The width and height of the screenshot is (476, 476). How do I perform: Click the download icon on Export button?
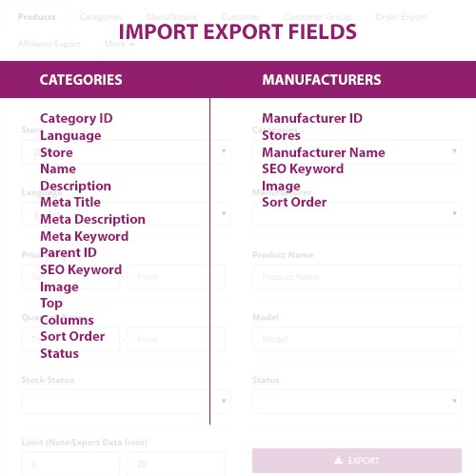click(x=339, y=460)
